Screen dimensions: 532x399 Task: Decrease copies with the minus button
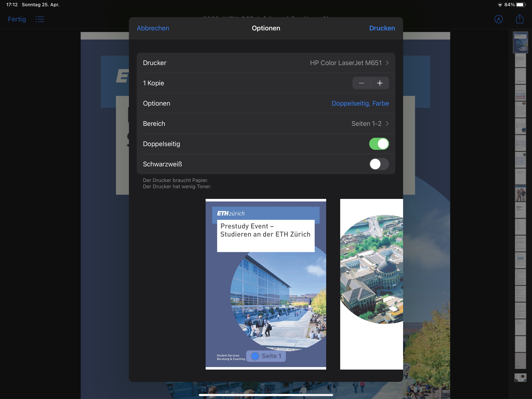point(361,83)
